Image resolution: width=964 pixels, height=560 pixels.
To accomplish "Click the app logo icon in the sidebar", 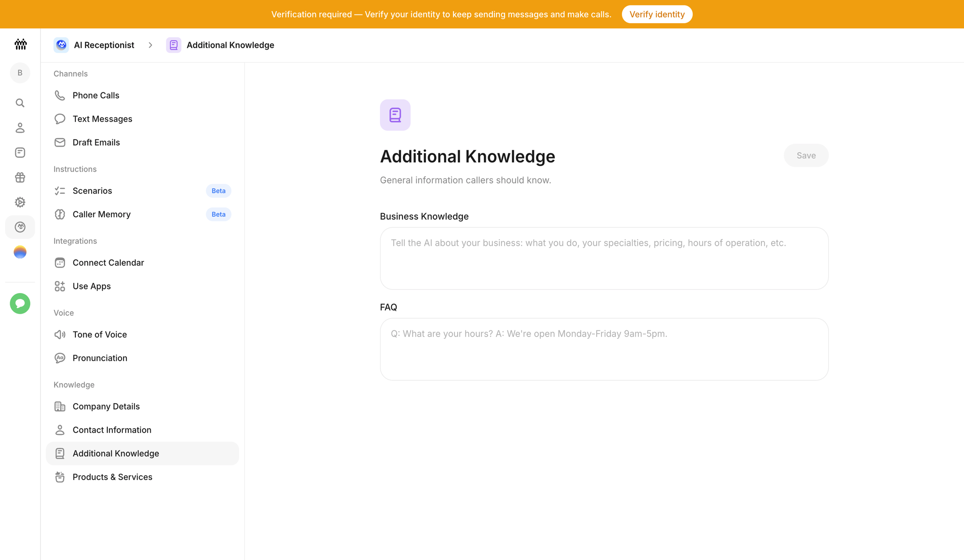I will [x=20, y=44].
